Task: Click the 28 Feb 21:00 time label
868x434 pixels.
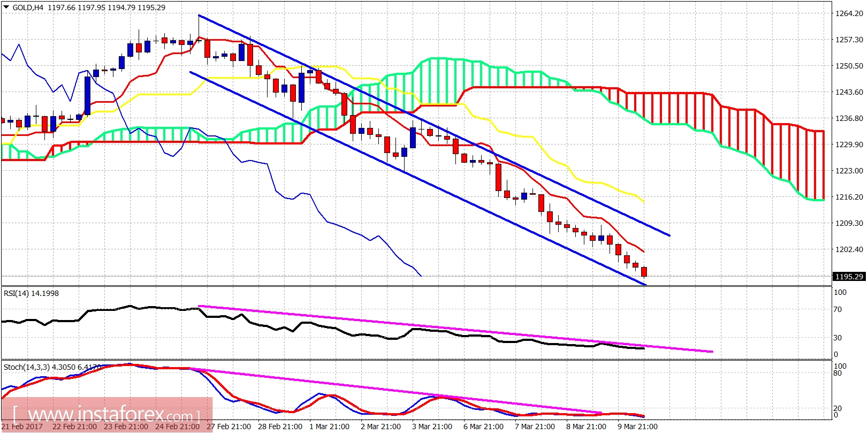Action: click(x=280, y=427)
